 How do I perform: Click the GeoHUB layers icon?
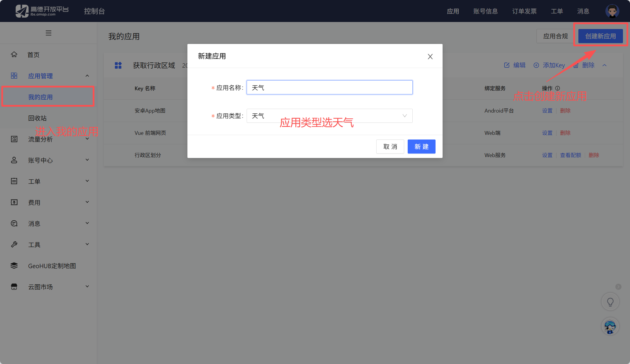pos(14,266)
